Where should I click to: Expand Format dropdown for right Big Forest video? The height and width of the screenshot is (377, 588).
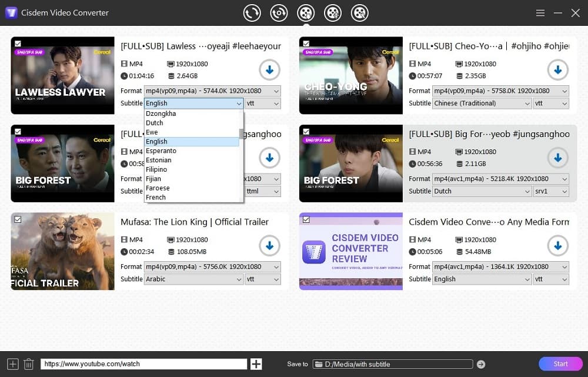click(500, 179)
